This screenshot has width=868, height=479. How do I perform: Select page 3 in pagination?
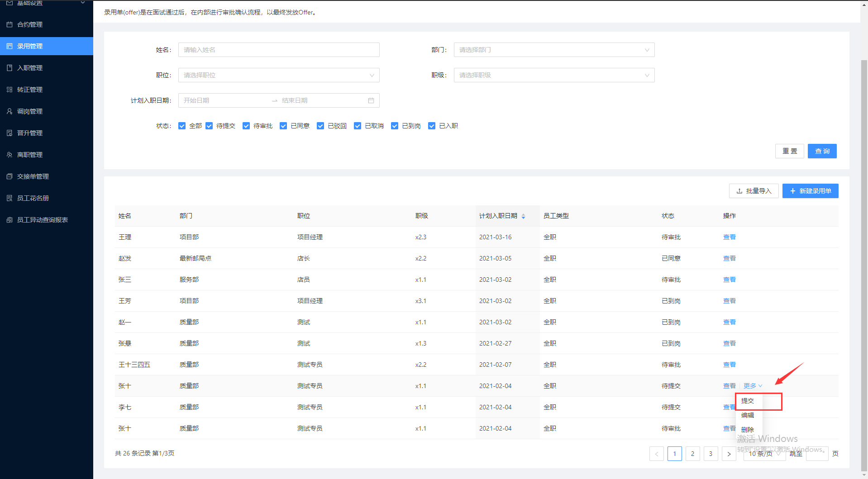point(711,454)
